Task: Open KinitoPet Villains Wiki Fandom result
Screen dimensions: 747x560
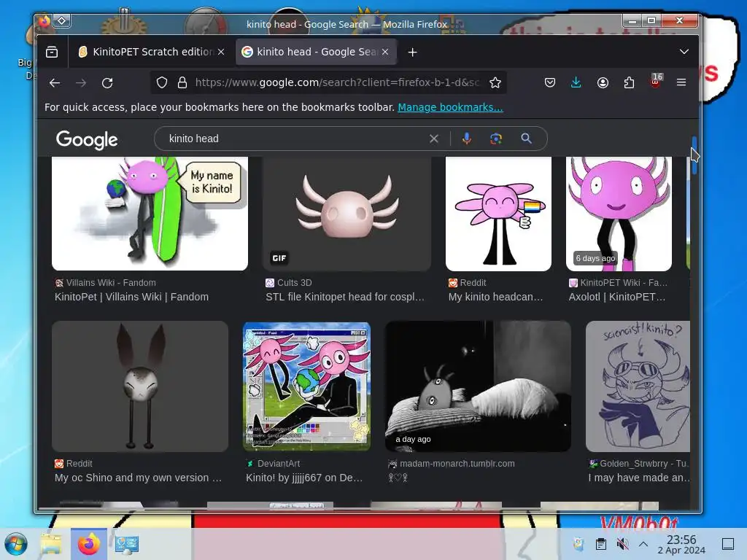Action: [131, 297]
